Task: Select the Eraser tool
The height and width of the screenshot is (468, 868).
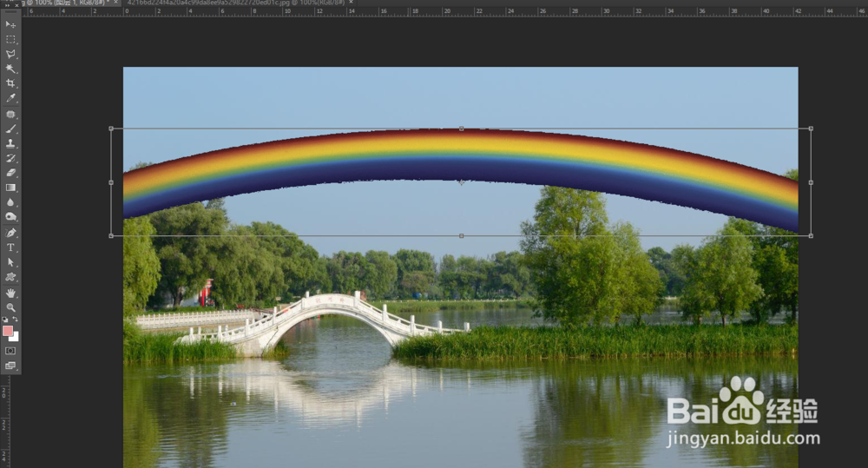Action: (x=10, y=173)
